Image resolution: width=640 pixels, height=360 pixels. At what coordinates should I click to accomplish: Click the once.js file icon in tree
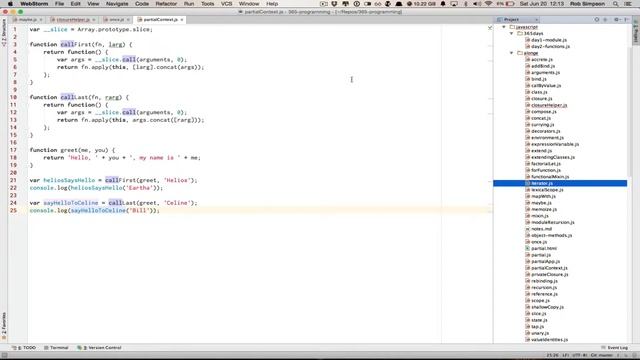pyautogui.click(x=528, y=242)
